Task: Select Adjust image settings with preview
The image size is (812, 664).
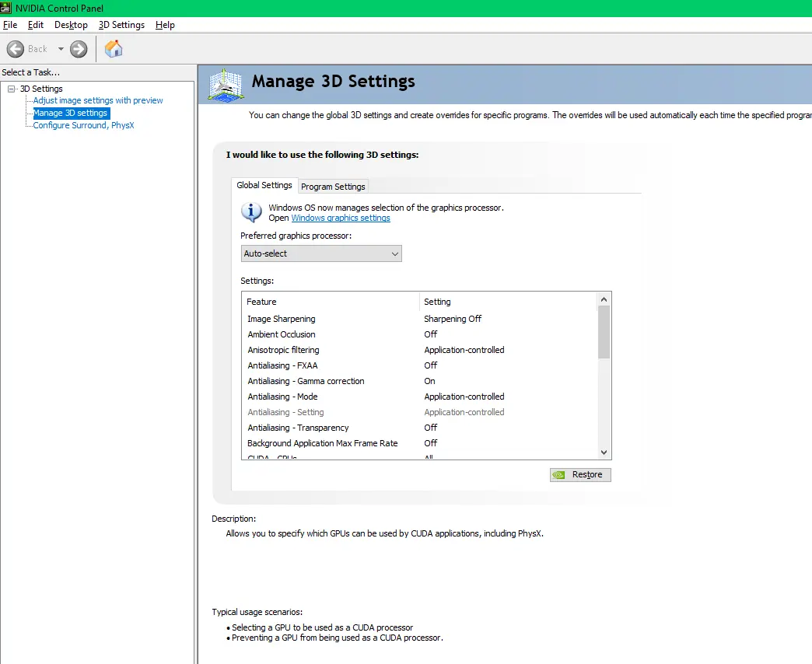Action: tap(98, 100)
